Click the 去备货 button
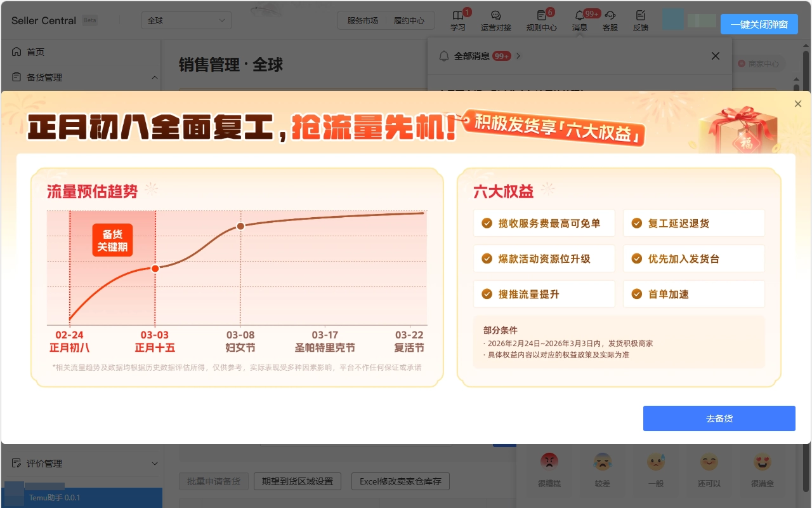This screenshot has width=812, height=508. click(719, 418)
